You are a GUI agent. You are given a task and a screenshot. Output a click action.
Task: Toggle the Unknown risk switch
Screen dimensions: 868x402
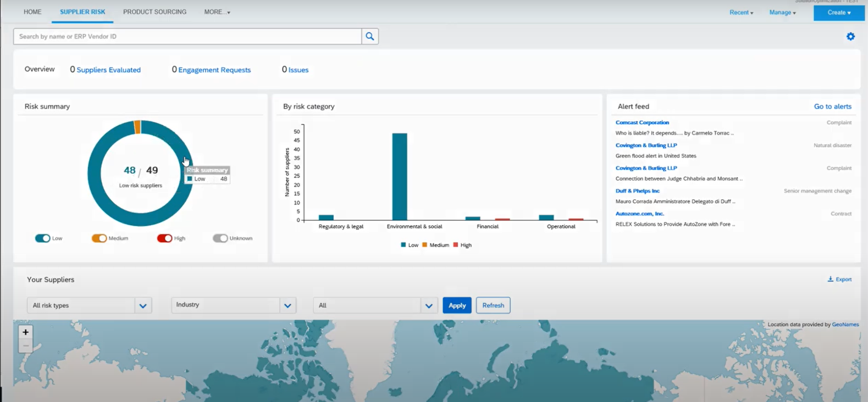(220, 238)
